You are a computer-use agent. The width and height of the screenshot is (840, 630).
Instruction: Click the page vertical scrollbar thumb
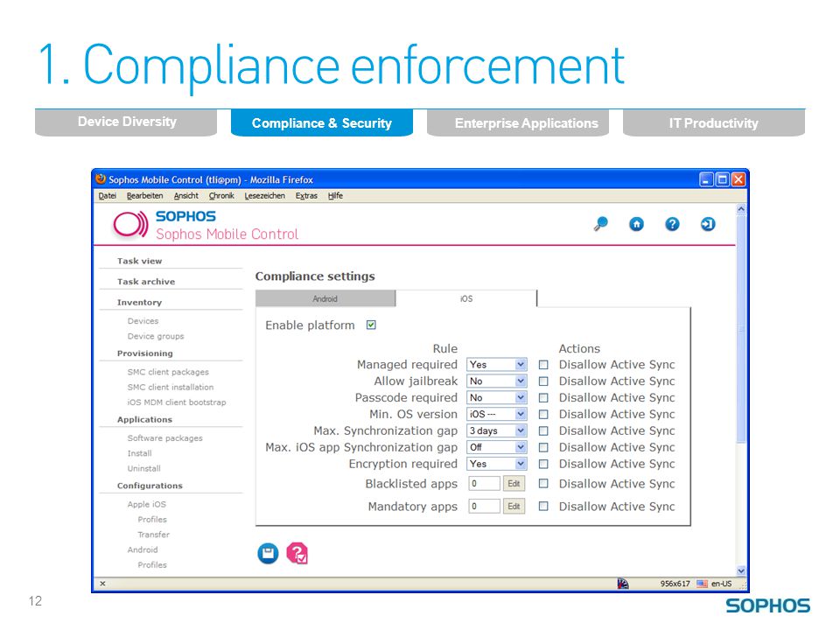pos(741,328)
